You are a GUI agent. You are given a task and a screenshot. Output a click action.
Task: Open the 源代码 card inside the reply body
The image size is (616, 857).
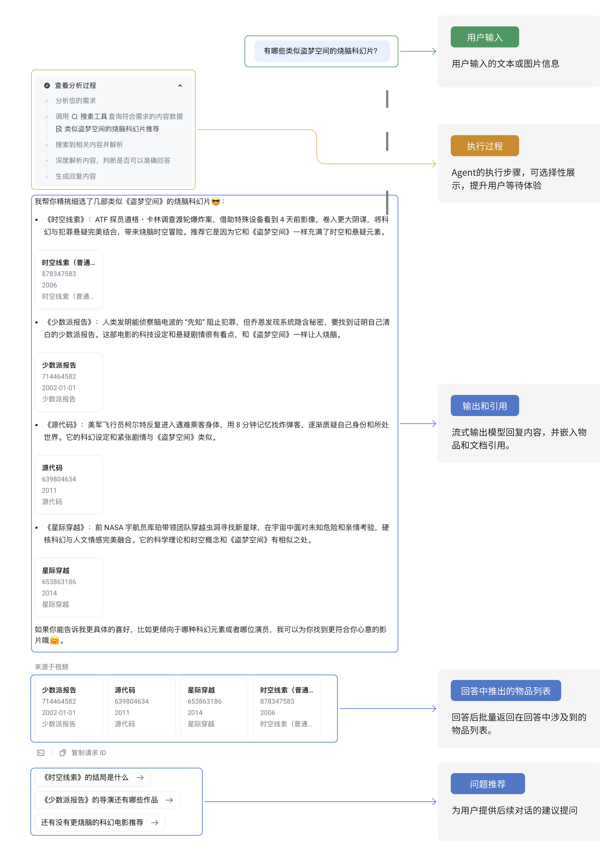[x=69, y=485]
